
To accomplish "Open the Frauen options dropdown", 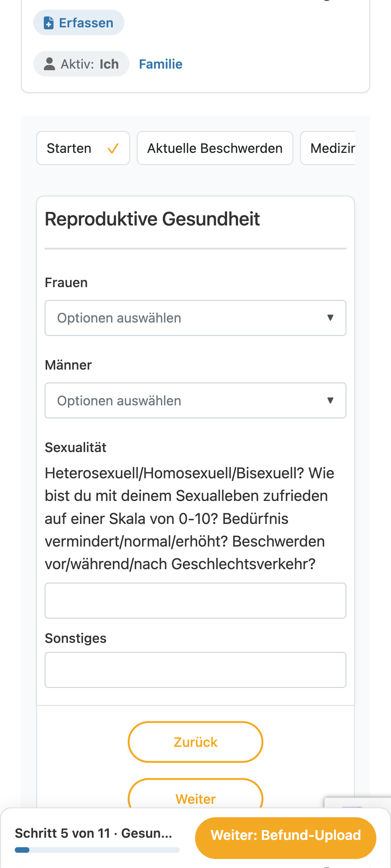I will coord(195,318).
